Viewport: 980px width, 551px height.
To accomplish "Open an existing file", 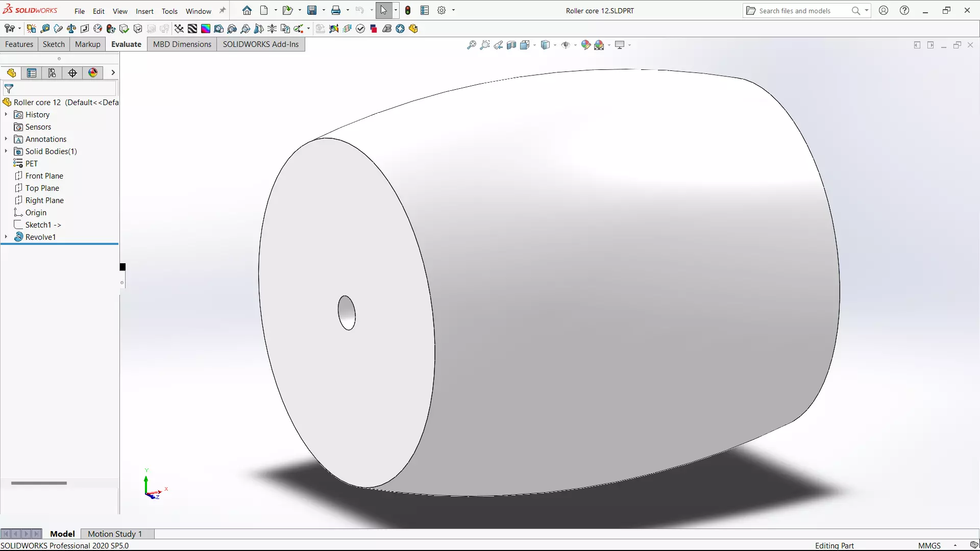I will pos(288,10).
